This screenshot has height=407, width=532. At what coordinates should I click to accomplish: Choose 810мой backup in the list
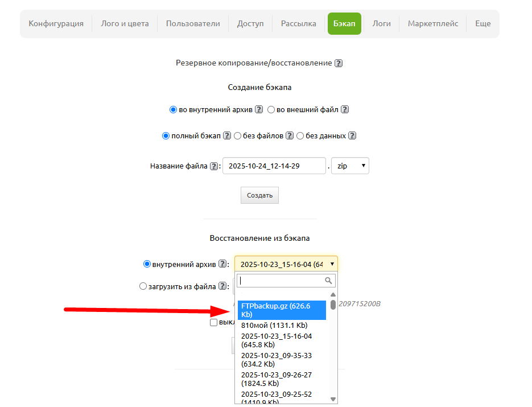point(274,326)
